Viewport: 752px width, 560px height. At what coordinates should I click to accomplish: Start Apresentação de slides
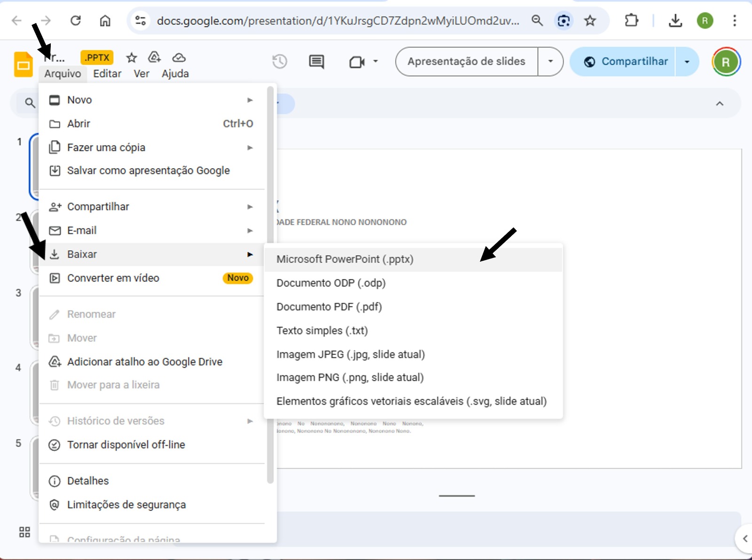pyautogui.click(x=466, y=62)
